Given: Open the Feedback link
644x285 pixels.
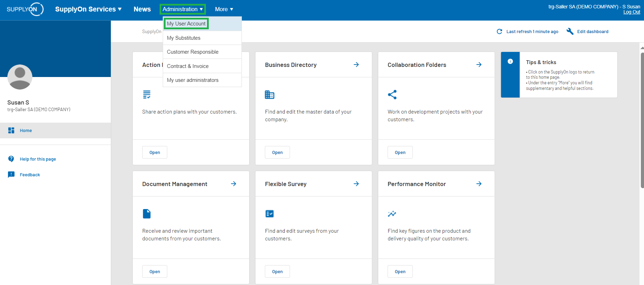Looking at the screenshot, I should [30, 175].
